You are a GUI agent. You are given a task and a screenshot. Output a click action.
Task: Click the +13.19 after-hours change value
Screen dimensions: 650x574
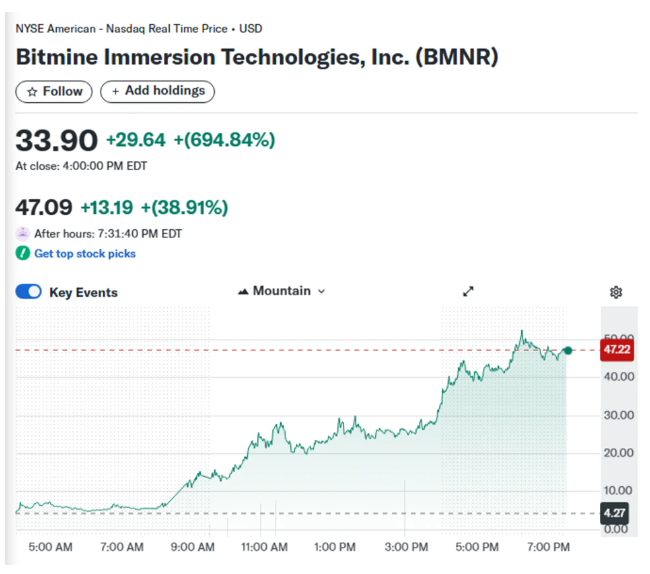coord(107,207)
